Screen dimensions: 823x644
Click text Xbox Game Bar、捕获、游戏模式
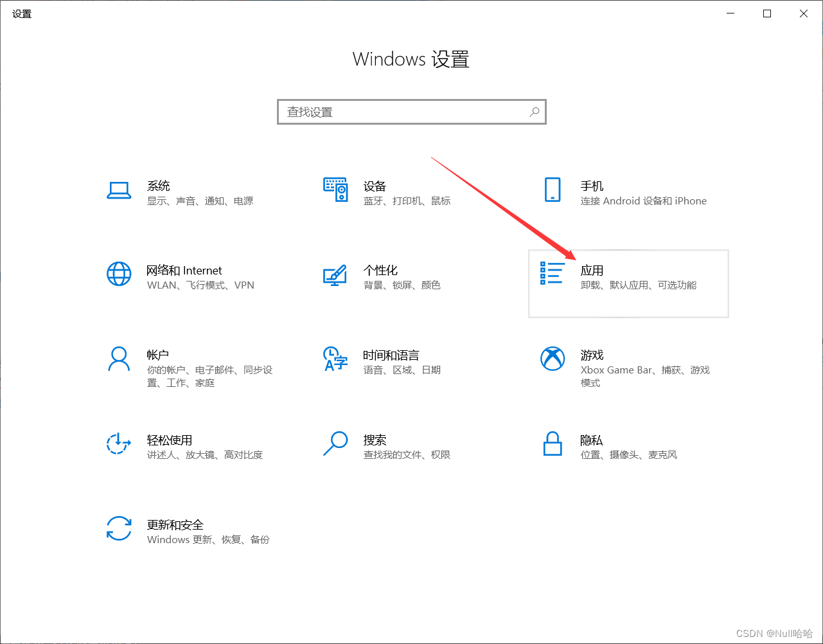pyautogui.click(x=645, y=377)
